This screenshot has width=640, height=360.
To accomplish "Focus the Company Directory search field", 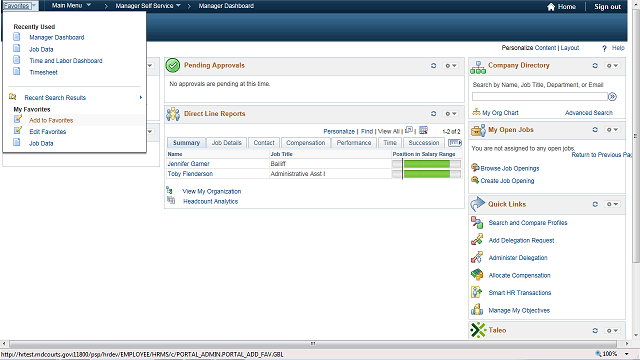I will [540, 97].
